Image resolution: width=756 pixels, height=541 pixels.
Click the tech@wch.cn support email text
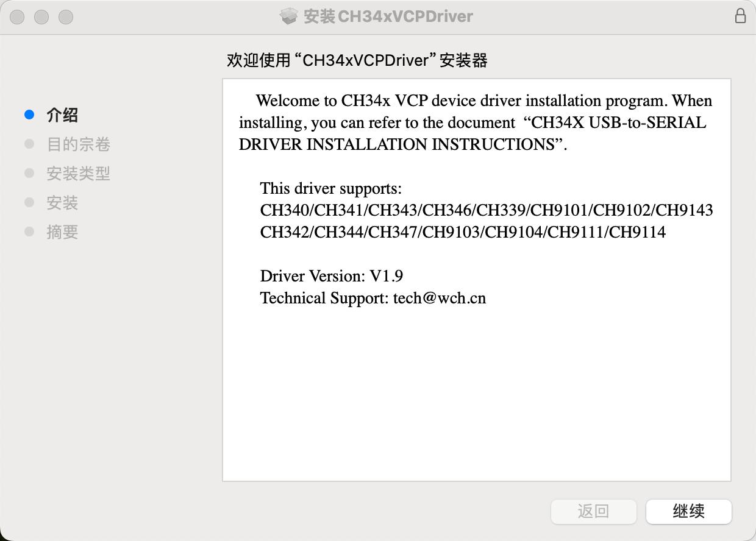coord(439,298)
